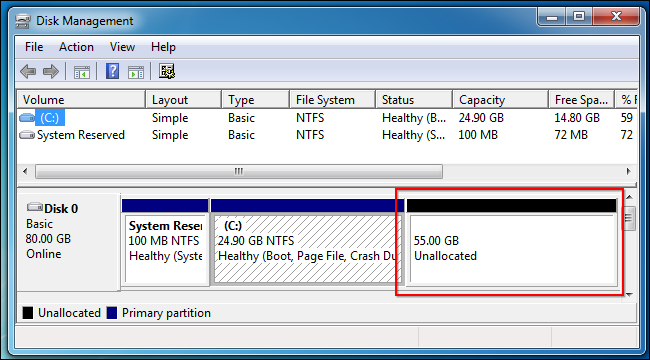Click NTFS file system cell for (C:)
This screenshot has width=650, height=360.
[x=310, y=118]
